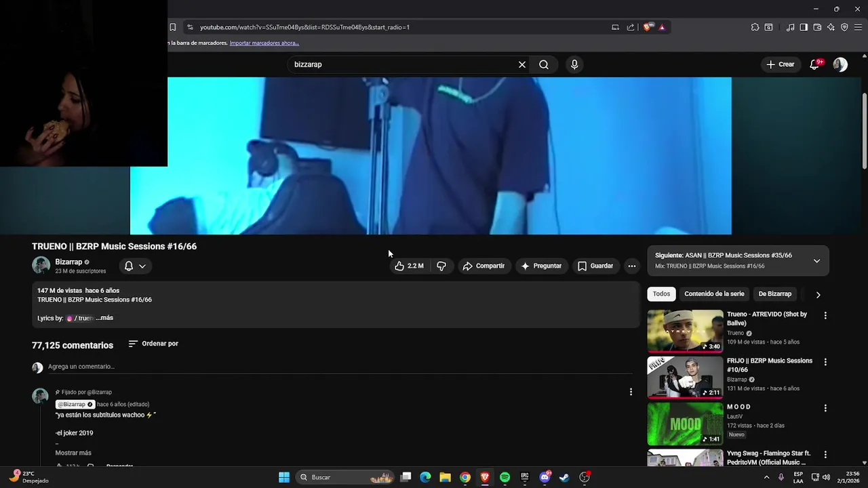This screenshot has height=488, width=868.
Task: Open options for Trueno - ATREVIDO video
Action: coord(825,315)
